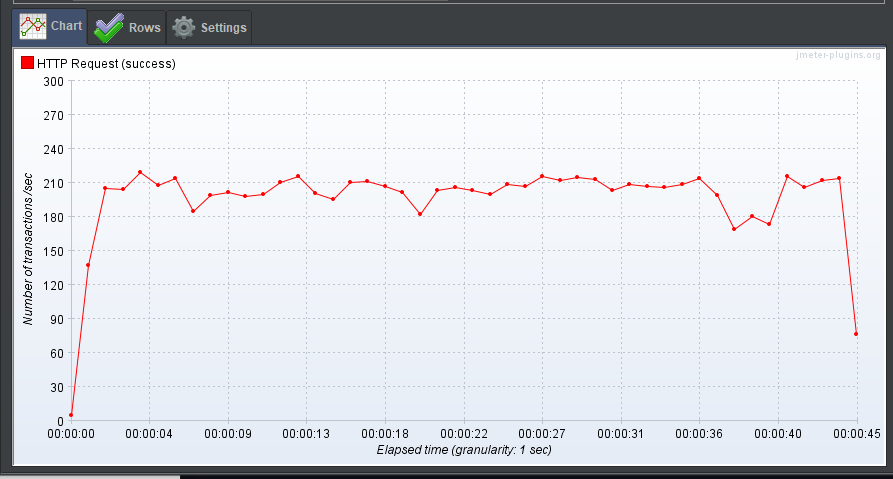893x479 pixels.
Task: Click the final data point at 00:00:45
Action: point(856,334)
